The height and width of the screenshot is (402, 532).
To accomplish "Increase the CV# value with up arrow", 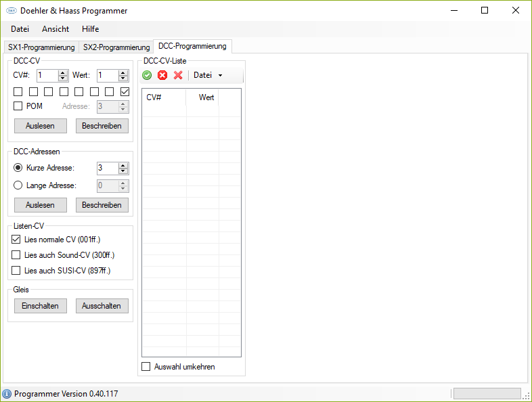I will pyautogui.click(x=63, y=72).
